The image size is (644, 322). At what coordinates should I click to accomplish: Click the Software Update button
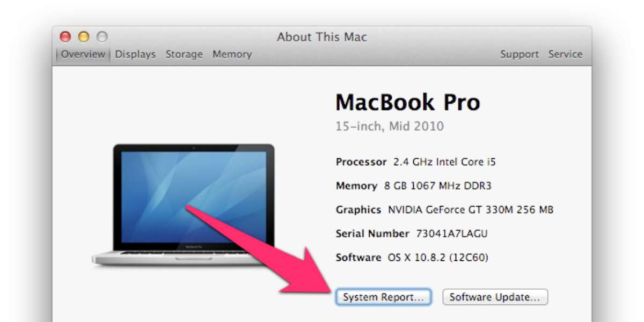point(495,297)
